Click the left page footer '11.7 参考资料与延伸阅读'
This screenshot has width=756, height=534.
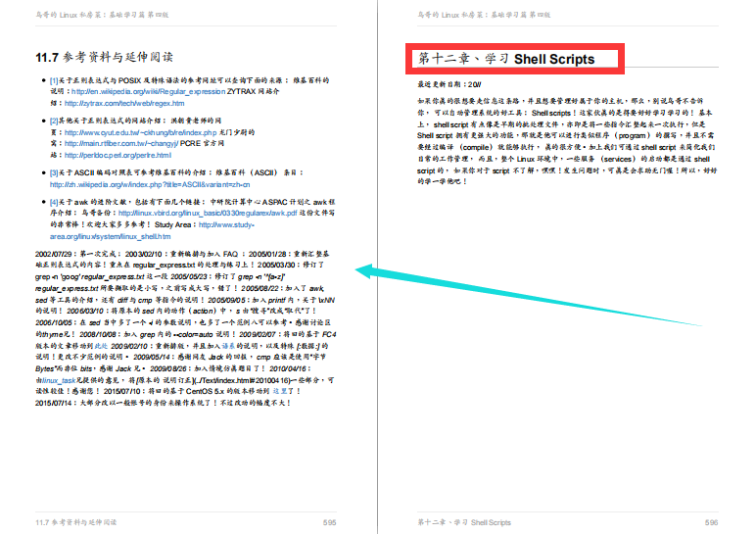[75, 522]
